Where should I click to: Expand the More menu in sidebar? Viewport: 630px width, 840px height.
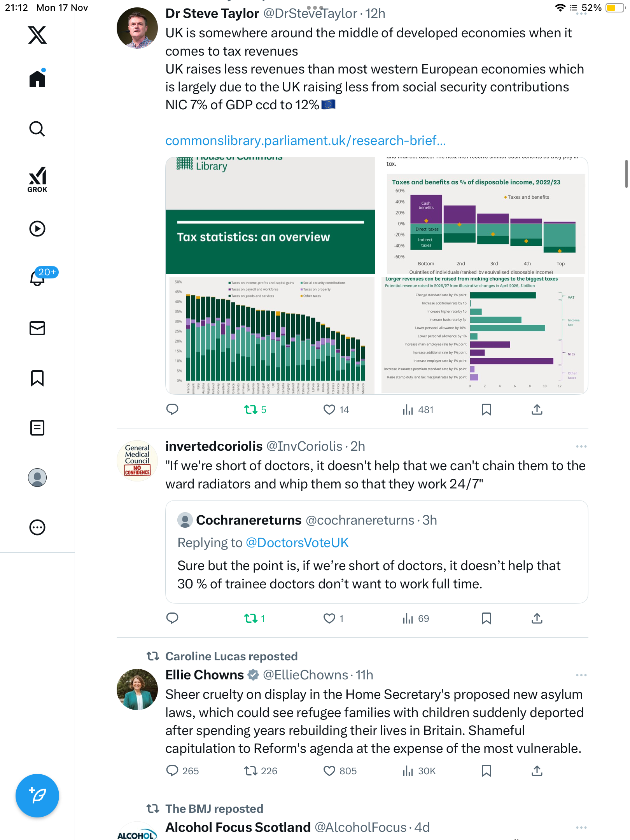click(x=37, y=527)
